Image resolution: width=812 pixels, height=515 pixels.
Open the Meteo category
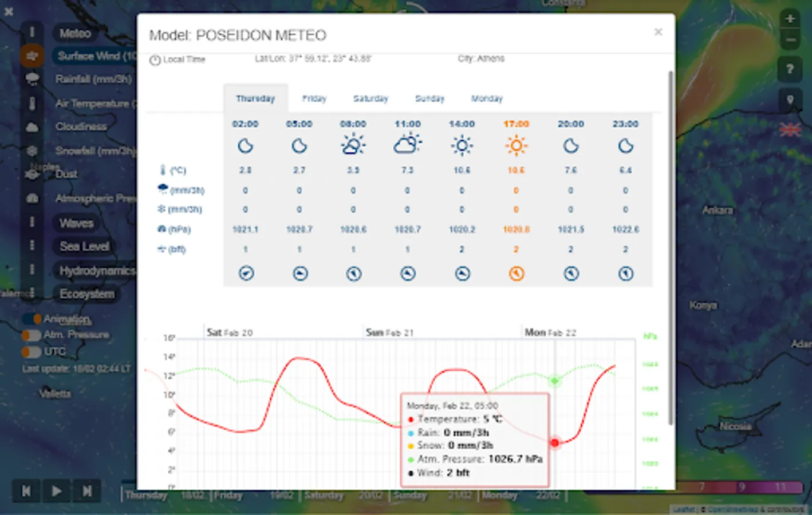click(x=75, y=33)
